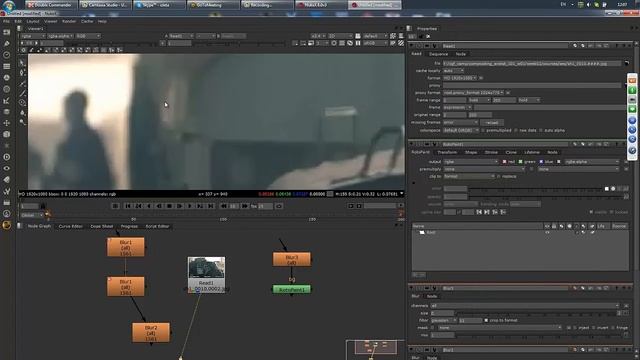
Task: Toggle crop to format in Blur3
Action: (486, 320)
